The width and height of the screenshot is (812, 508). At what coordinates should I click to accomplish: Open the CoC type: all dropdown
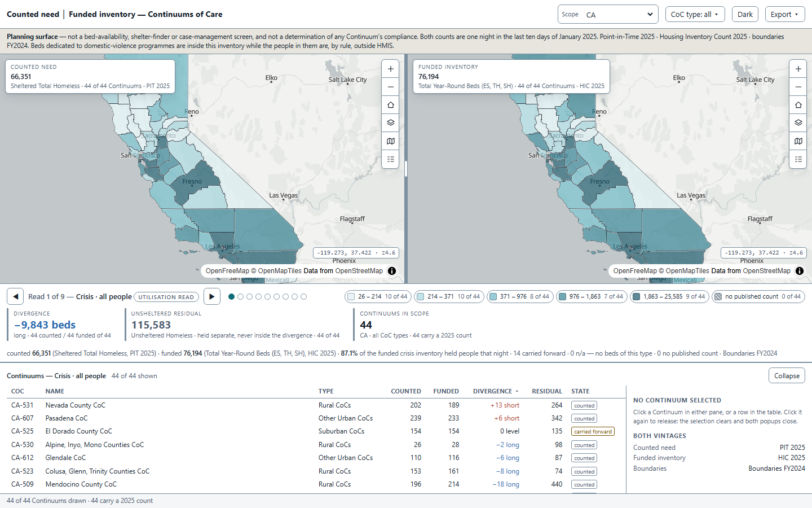(695, 15)
